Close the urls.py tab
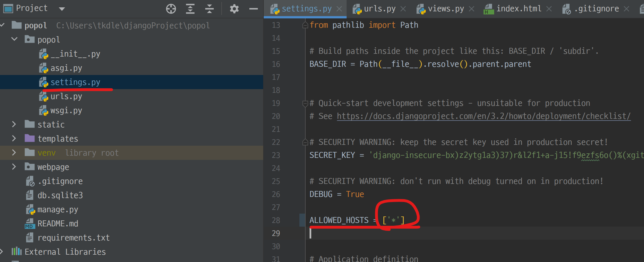Viewport: 644px width, 262px height. coord(403,9)
